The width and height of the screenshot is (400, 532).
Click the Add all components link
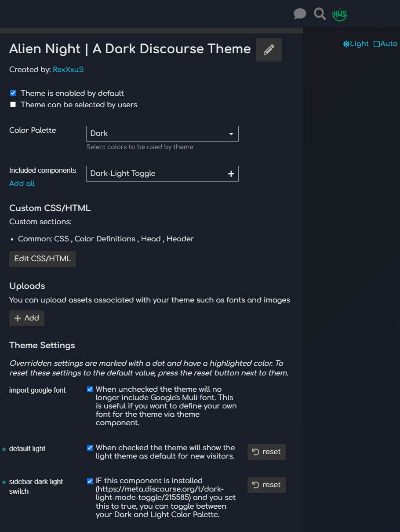(x=22, y=183)
